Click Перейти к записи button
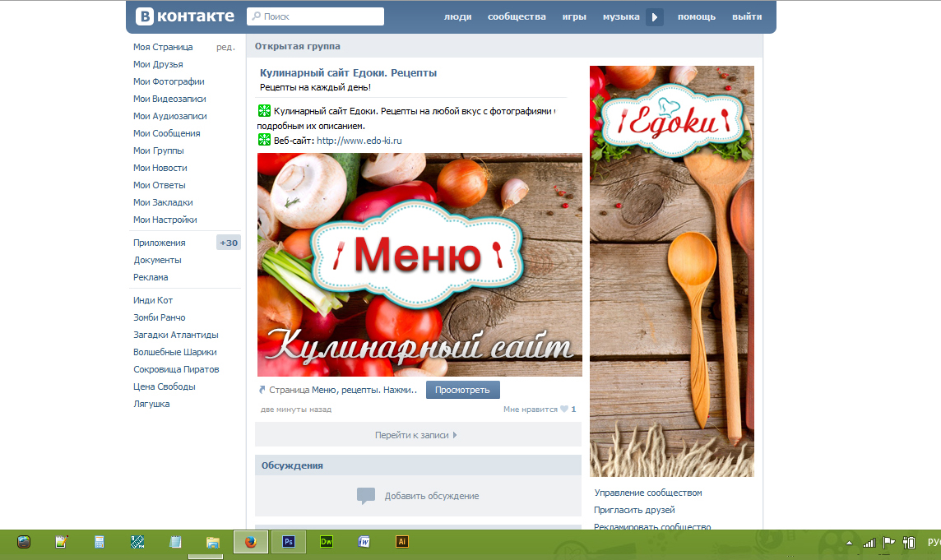 419,434
